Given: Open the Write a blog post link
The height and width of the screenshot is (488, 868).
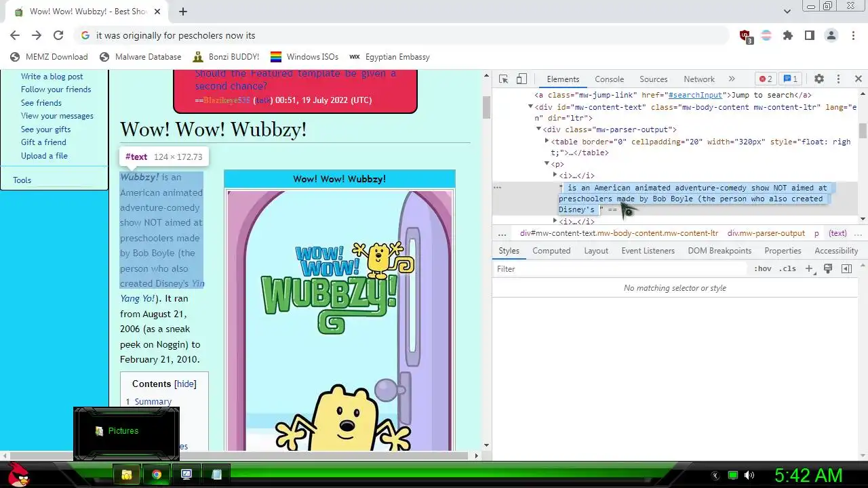Looking at the screenshot, I should pyautogui.click(x=52, y=77).
